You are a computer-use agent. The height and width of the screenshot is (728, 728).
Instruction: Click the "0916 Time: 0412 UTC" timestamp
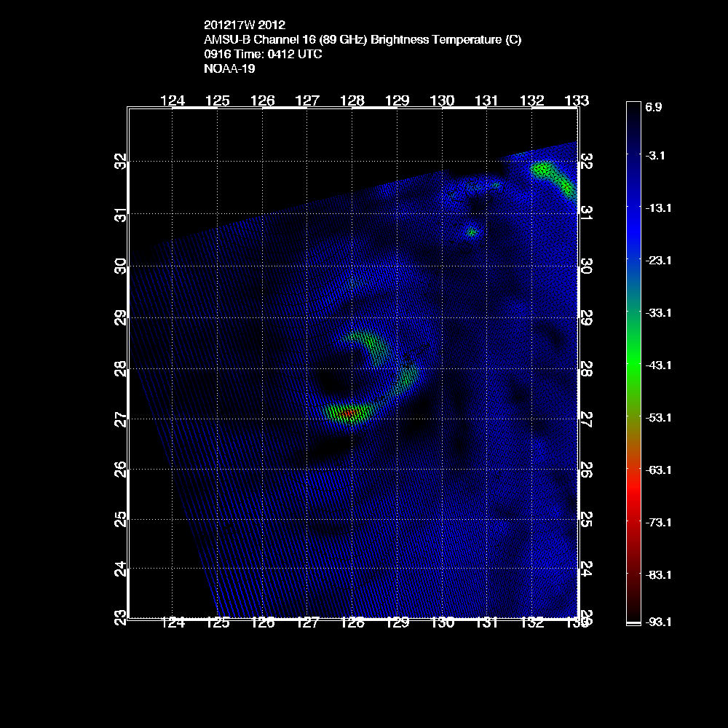point(264,55)
